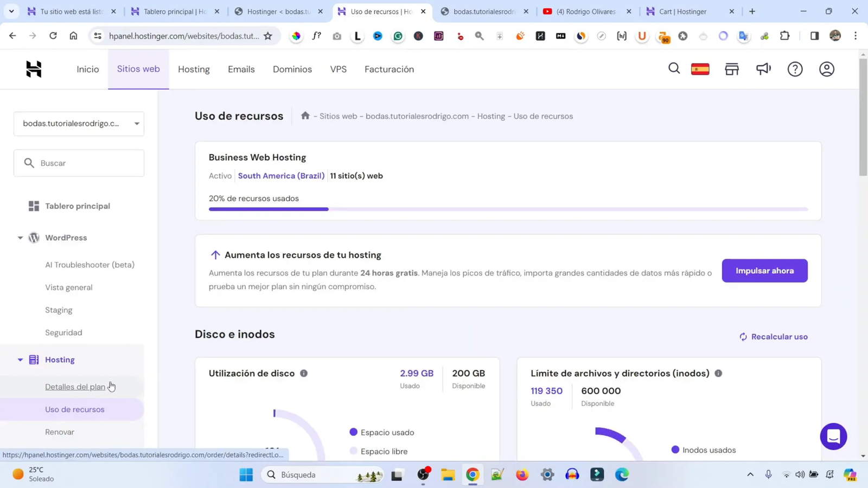Open Detalles del plan sidebar link
Image resolution: width=868 pixels, height=488 pixels.
coord(75,387)
